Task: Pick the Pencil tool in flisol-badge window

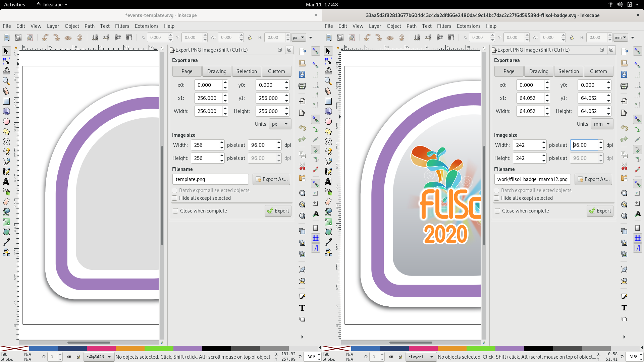Action: pos(328,152)
